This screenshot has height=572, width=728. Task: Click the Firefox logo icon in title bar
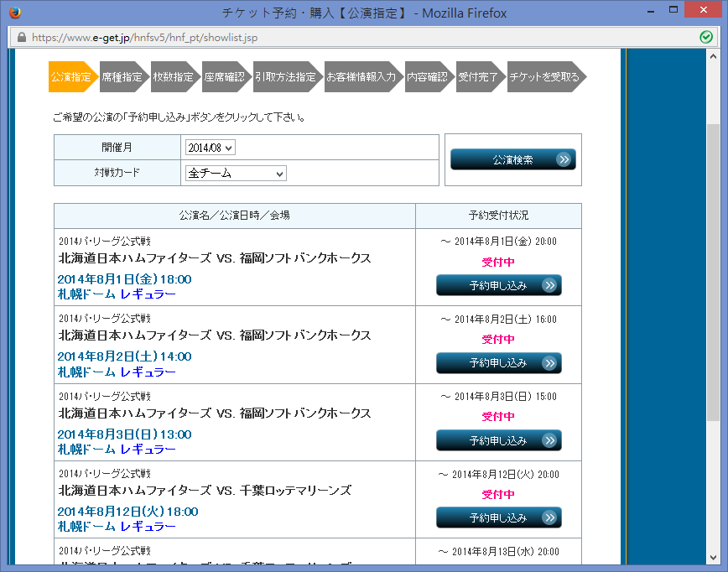[x=15, y=13]
